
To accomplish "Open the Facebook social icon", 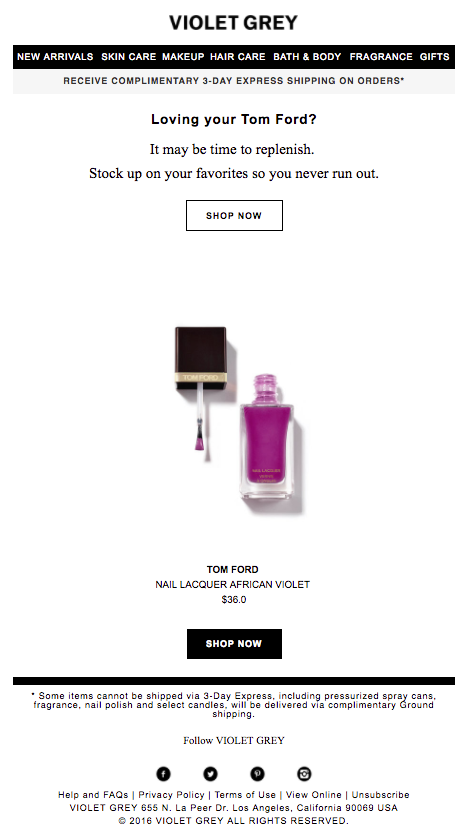I will point(163,774).
